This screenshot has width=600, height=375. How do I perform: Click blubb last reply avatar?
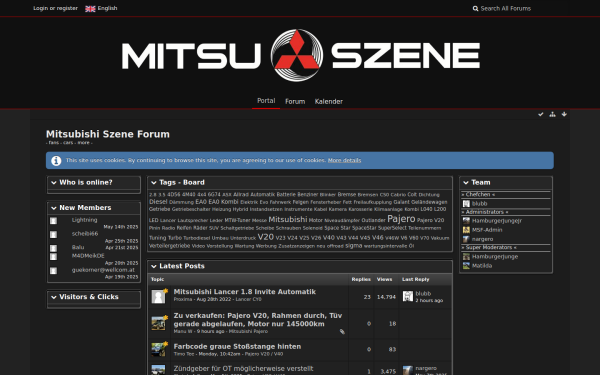coord(408,296)
